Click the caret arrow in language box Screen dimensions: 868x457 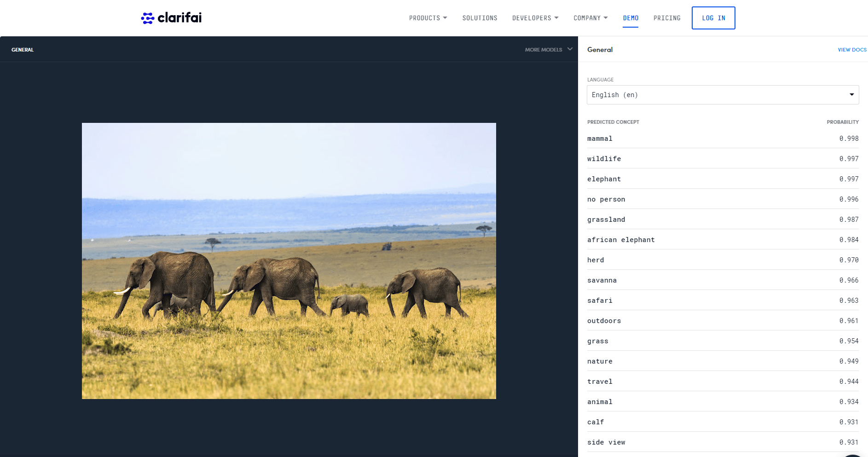pos(851,95)
